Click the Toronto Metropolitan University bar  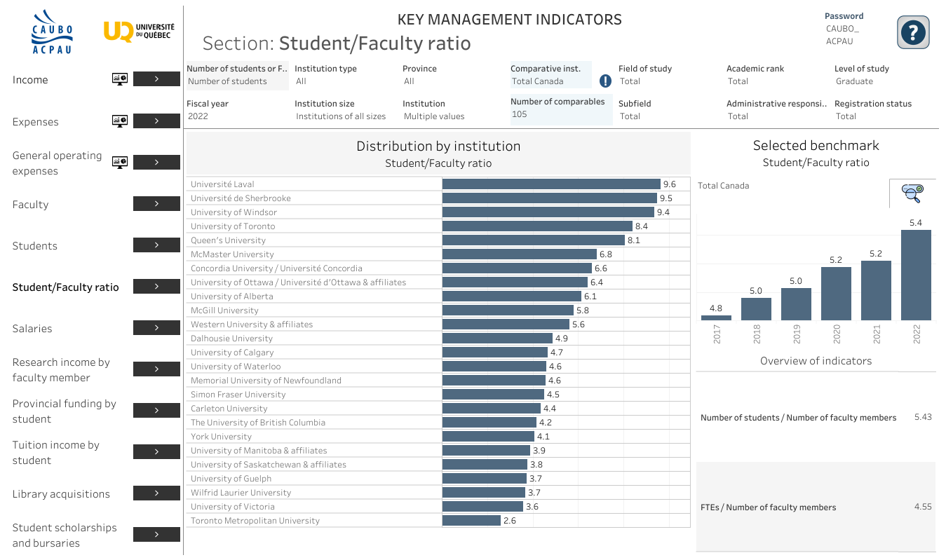pos(471,521)
